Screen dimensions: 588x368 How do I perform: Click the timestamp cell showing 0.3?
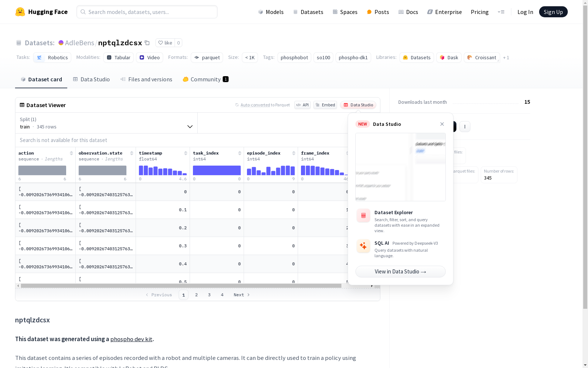point(163,246)
